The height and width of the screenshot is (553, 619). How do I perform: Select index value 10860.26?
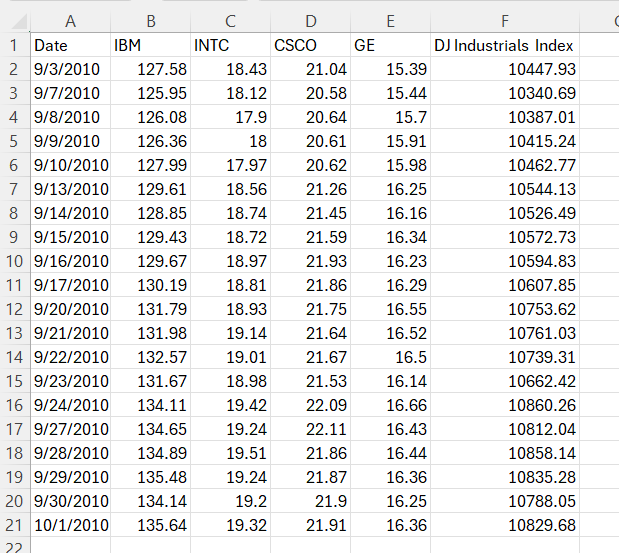tap(505, 405)
